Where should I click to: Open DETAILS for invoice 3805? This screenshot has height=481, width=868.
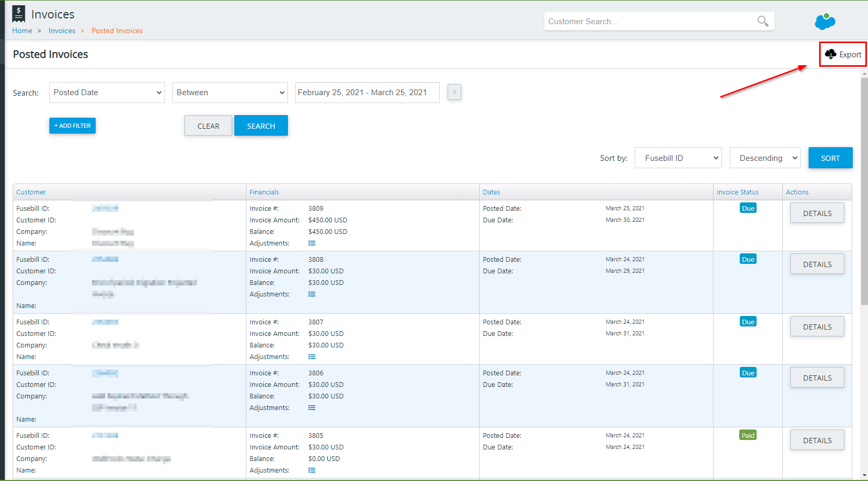817,440
